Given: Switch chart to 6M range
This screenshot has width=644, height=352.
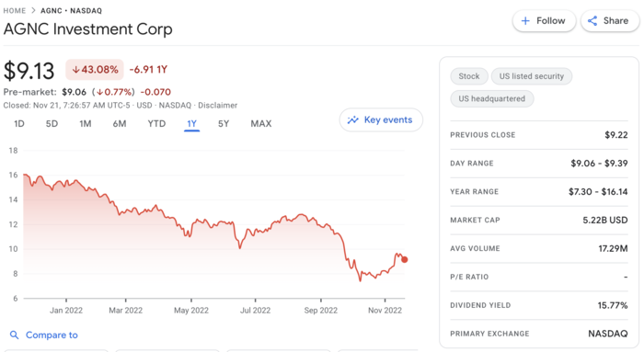Looking at the screenshot, I should tap(120, 123).
